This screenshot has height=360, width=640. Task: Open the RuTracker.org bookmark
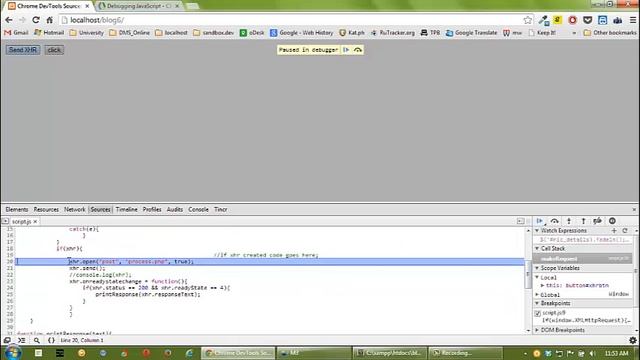point(393,33)
